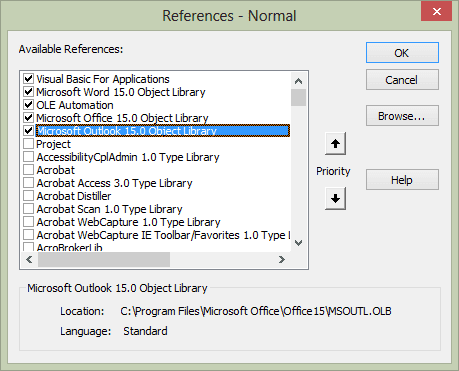Viewport: 459px width, 371px height.
Task: Open Help for References dialog
Action: click(402, 180)
